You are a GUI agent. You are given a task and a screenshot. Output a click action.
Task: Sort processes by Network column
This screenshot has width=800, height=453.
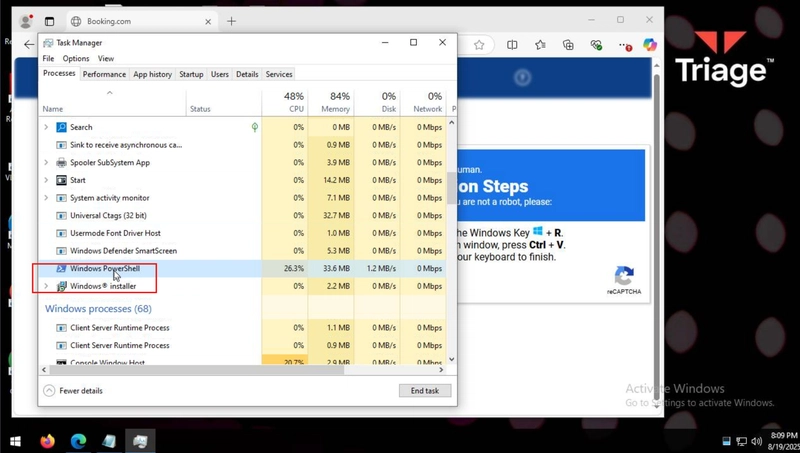click(423, 103)
